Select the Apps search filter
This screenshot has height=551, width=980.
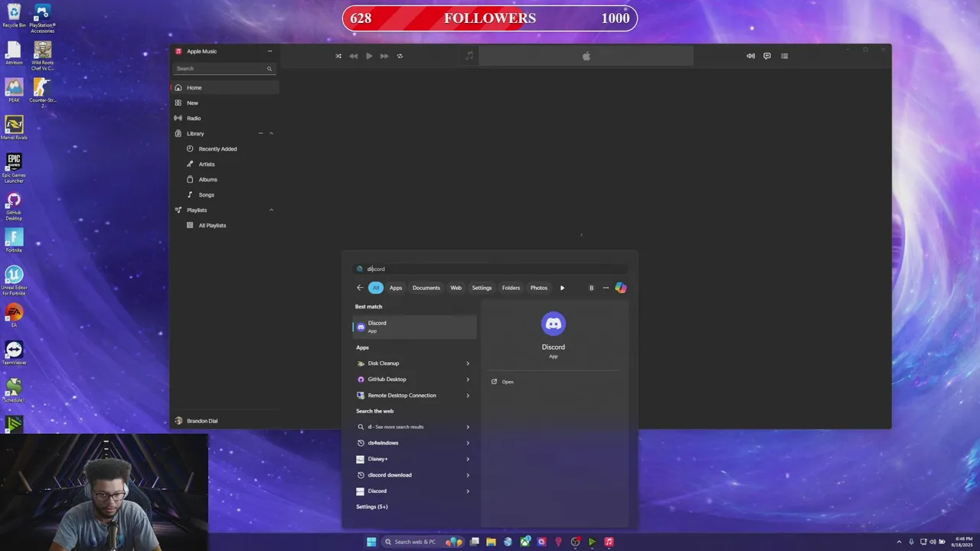396,288
